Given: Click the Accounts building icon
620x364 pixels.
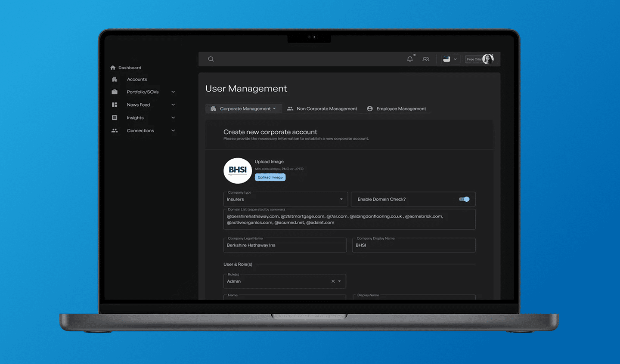Looking at the screenshot, I should click(115, 79).
